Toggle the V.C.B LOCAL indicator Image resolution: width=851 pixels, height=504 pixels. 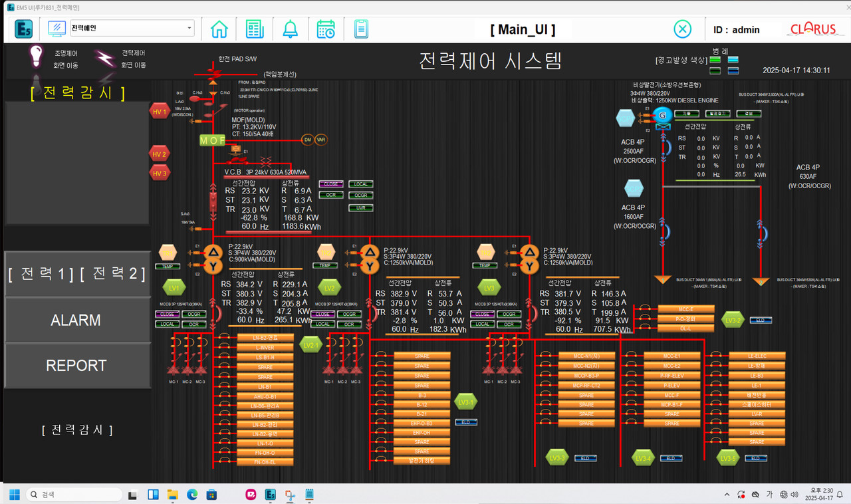click(360, 184)
